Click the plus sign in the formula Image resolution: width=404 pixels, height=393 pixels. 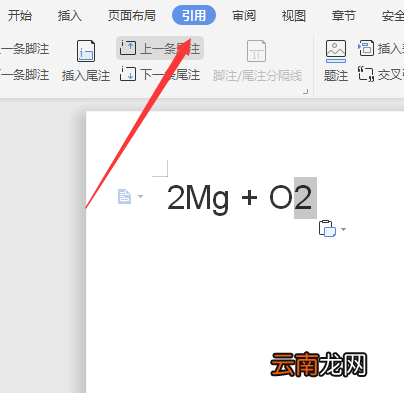[249, 198]
